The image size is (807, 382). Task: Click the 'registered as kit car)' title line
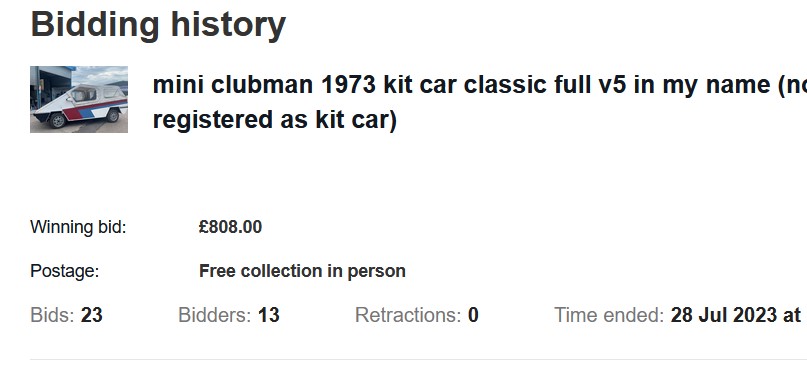click(275, 119)
